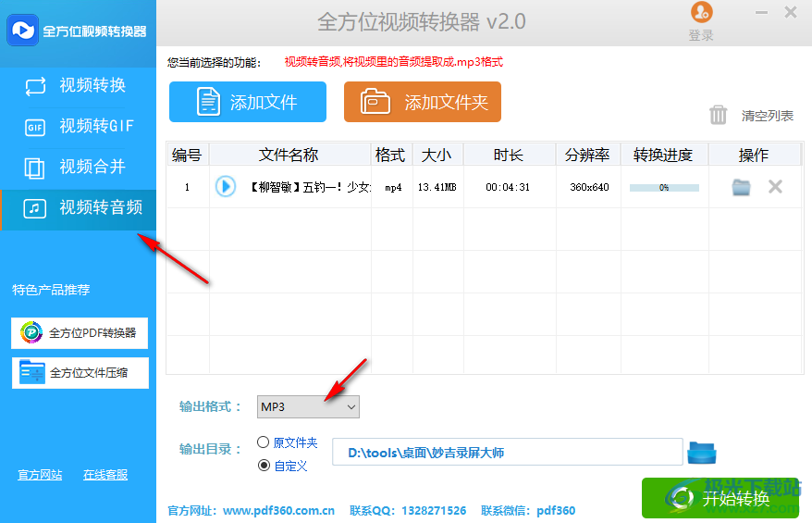Open the output folder icon in row 1
The image size is (812, 523).
point(742,187)
